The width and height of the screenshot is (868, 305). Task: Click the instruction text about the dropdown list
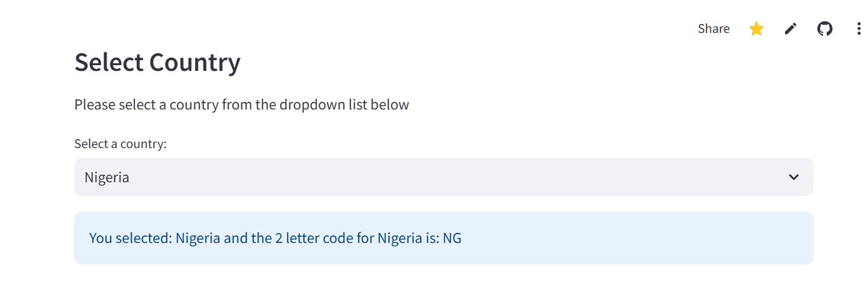[241, 104]
